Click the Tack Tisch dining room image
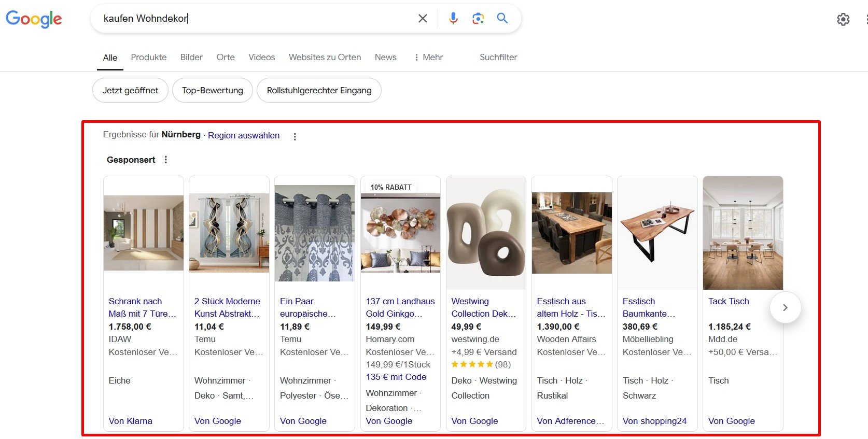 tap(743, 233)
